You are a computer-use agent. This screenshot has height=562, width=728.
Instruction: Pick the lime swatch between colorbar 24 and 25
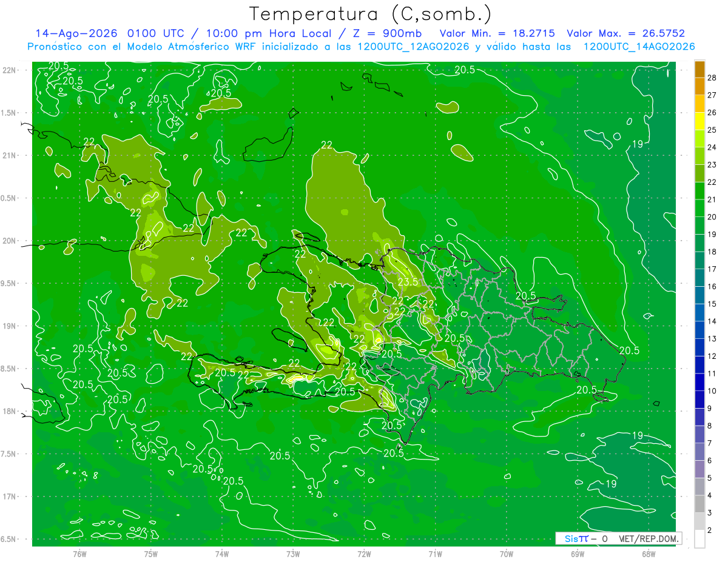tap(699, 139)
